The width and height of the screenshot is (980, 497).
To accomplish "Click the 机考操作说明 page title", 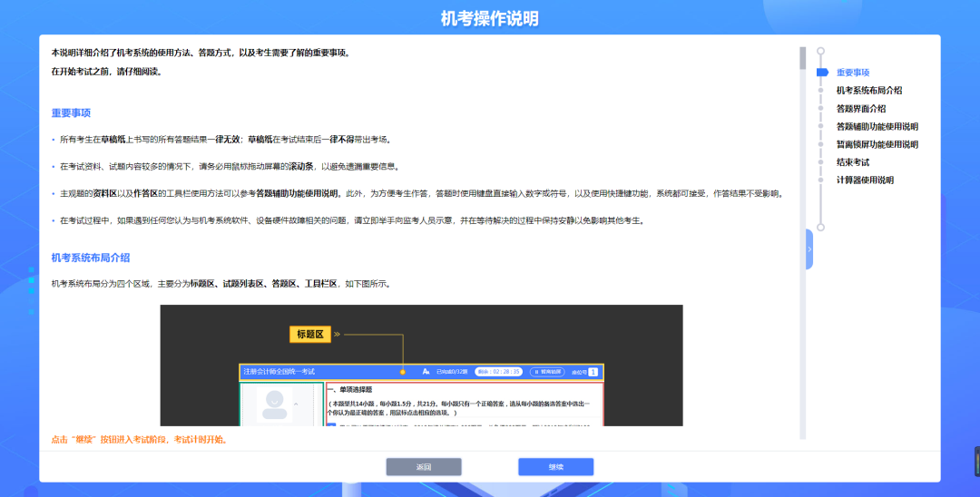I will (489, 19).
